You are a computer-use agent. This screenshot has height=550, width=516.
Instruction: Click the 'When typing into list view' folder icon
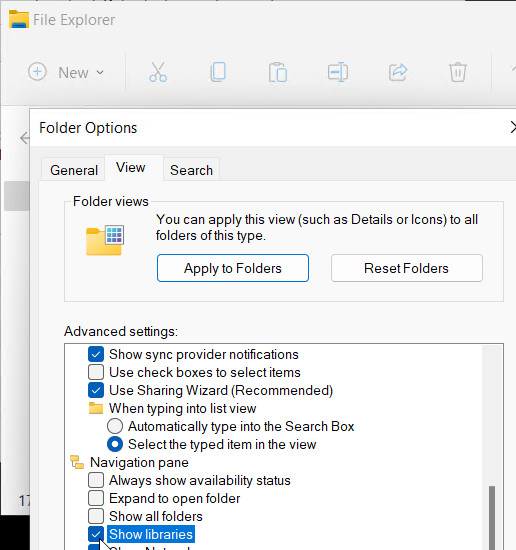96,408
